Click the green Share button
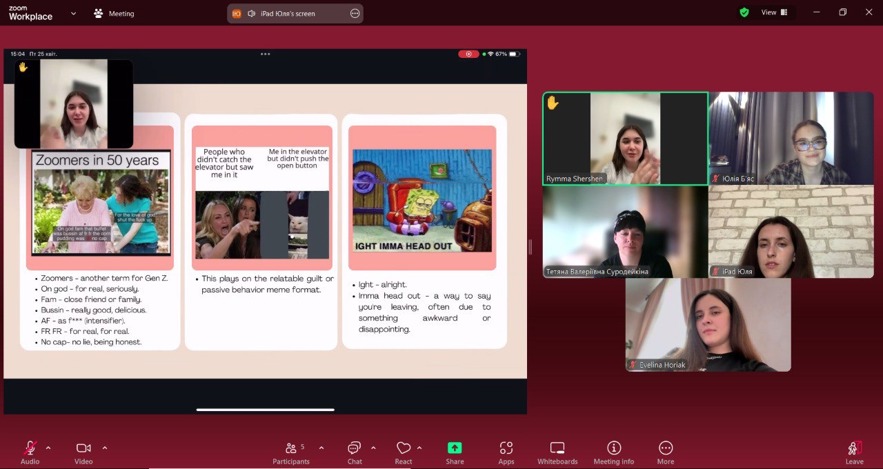The image size is (883, 469). pyautogui.click(x=454, y=452)
